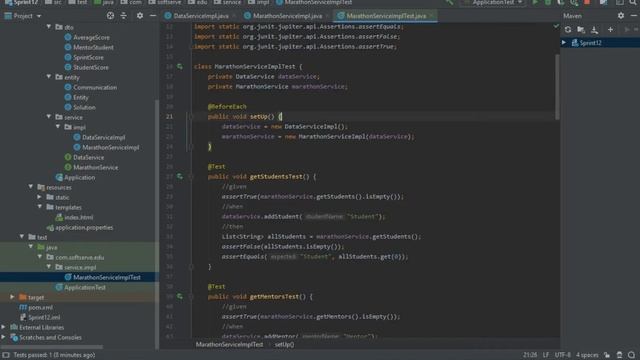Click LF line separator in status bar
640x360 pixels.
pos(546,355)
